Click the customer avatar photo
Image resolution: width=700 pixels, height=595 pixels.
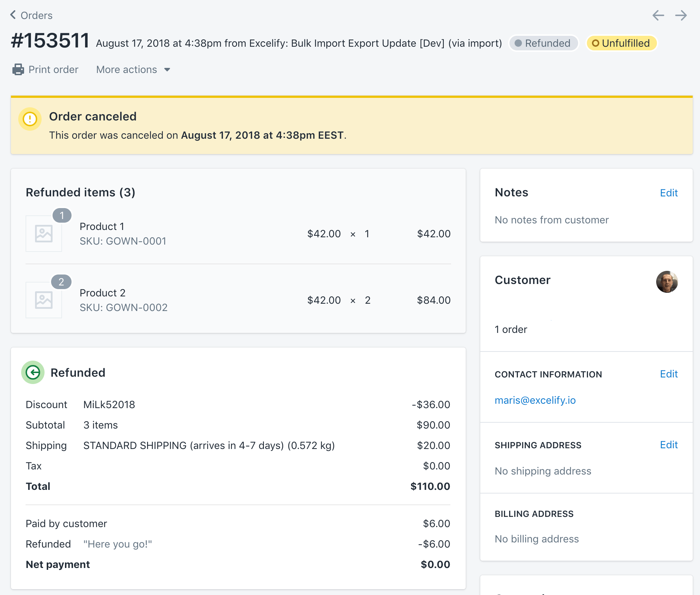(x=667, y=282)
